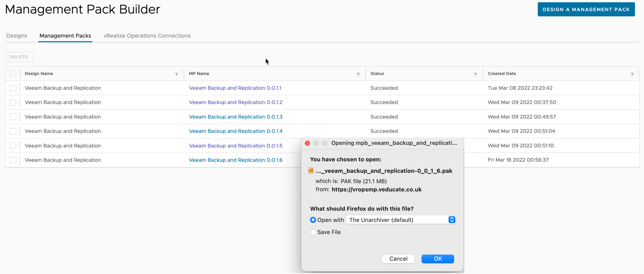This screenshot has width=644, height=274.
Task: Click the Created Date column header
Action: click(502, 74)
